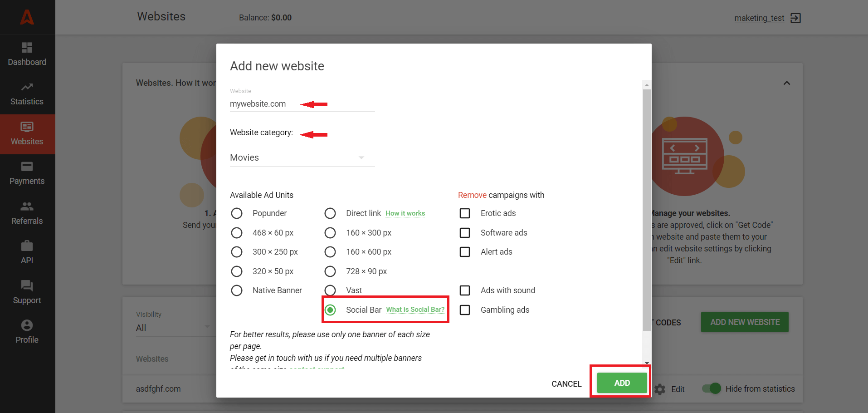
Task: Go to the Payments section
Action: (27, 173)
